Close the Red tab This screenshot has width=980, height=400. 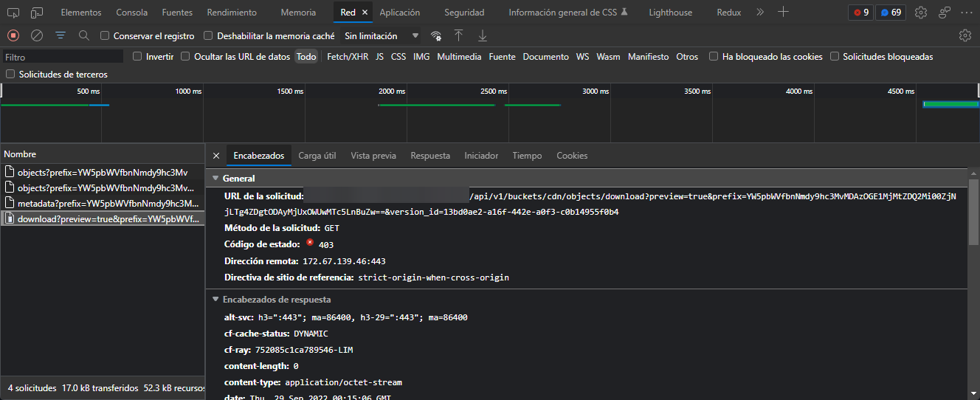pos(365,13)
